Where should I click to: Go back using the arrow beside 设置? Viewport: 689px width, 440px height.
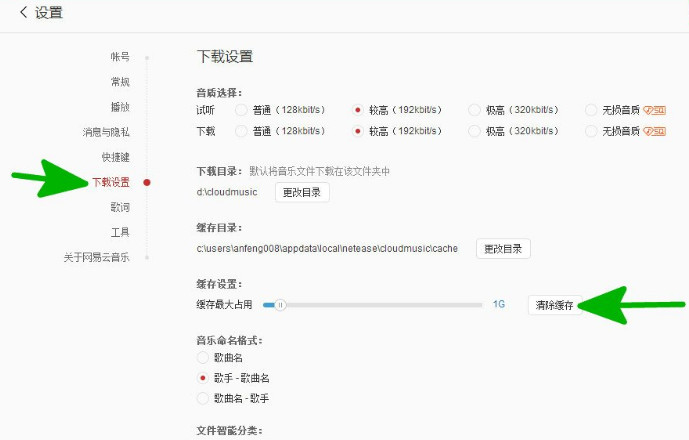click(x=24, y=12)
